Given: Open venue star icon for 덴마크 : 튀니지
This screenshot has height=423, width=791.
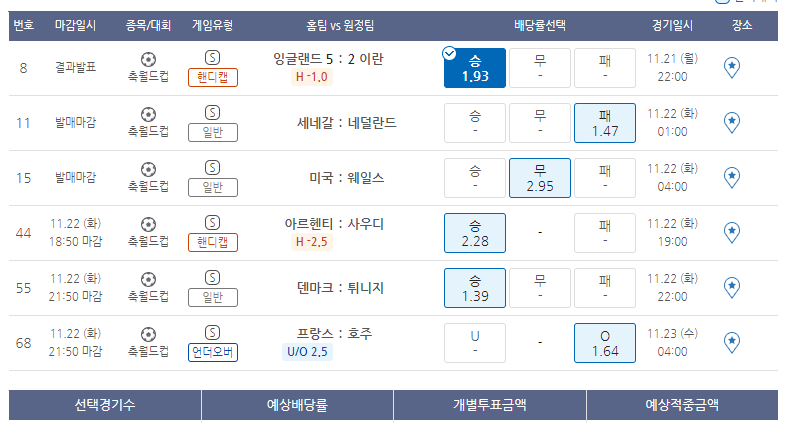Looking at the screenshot, I should (731, 287).
